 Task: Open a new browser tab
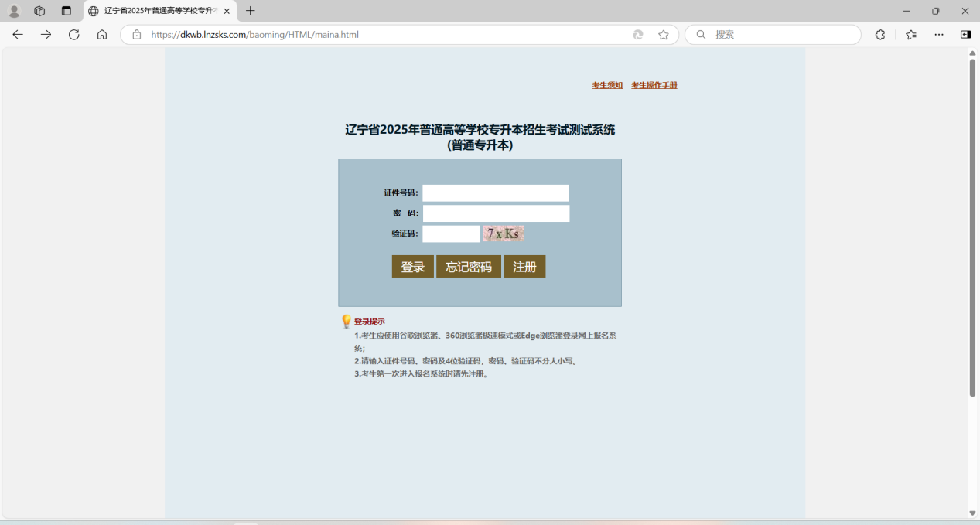click(x=250, y=11)
